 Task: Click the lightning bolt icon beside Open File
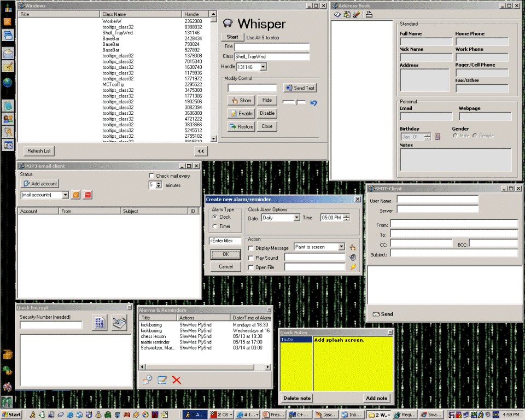[353, 267]
